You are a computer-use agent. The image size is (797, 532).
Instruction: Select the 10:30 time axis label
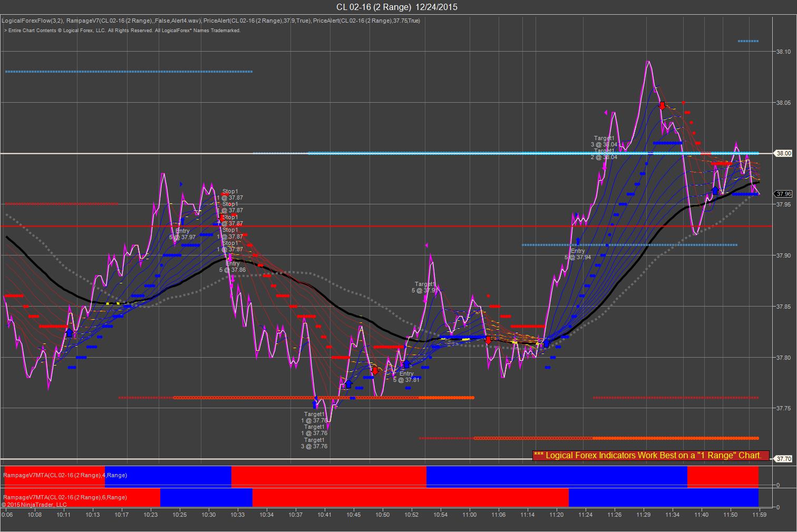tap(208, 515)
